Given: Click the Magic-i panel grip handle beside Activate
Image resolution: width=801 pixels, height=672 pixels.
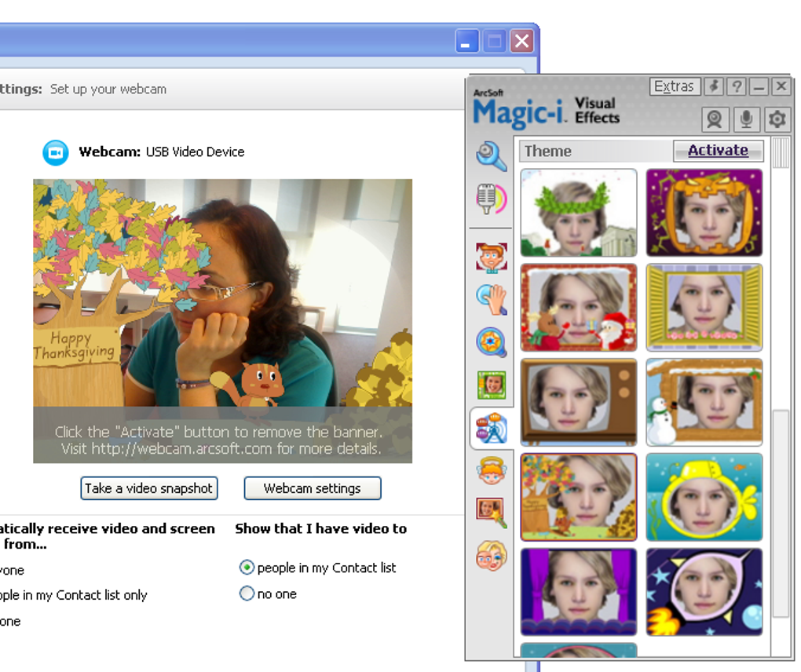Looking at the screenshot, I should pyautogui.click(x=781, y=152).
